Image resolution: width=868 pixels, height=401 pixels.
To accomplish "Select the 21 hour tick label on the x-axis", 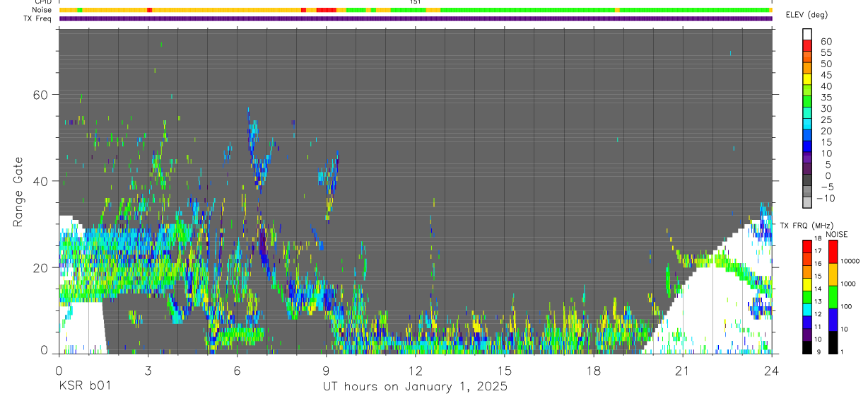I will point(683,370).
